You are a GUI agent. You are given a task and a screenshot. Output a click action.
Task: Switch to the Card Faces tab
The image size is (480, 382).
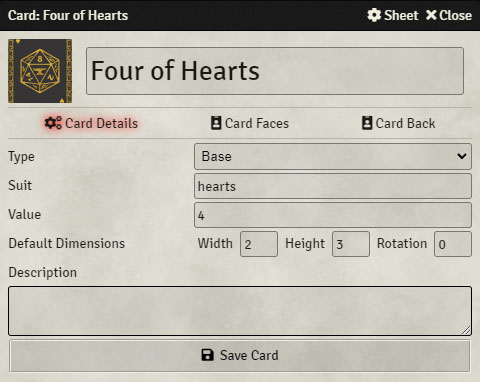pos(250,123)
